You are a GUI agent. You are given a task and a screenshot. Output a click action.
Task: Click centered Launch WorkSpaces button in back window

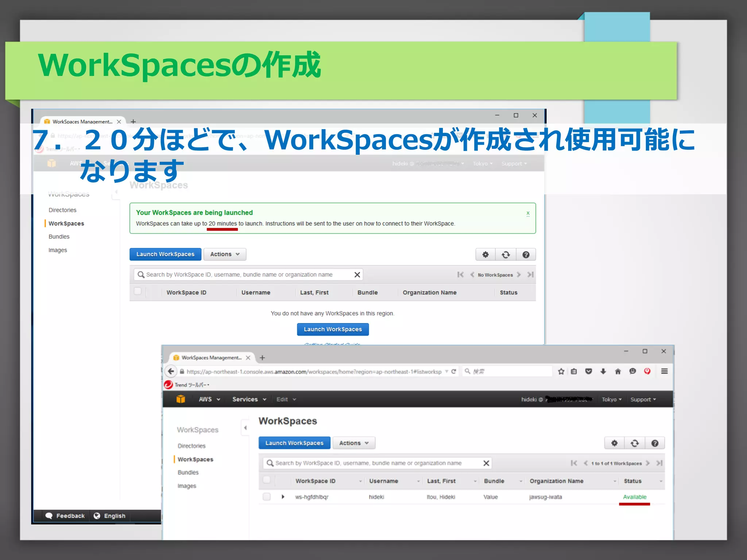coord(333,329)
